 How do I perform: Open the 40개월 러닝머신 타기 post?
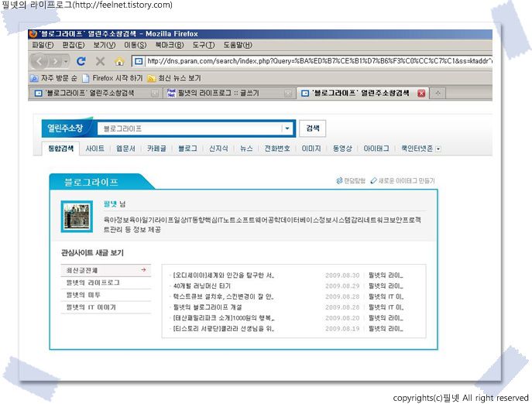[x=201, y=286]
